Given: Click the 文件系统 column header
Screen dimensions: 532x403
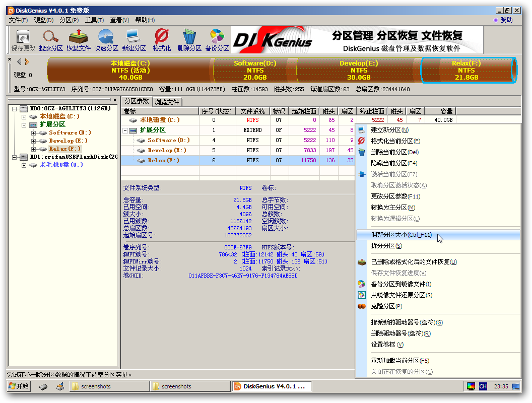Looking at the screenshot, I should pos(253,111).
